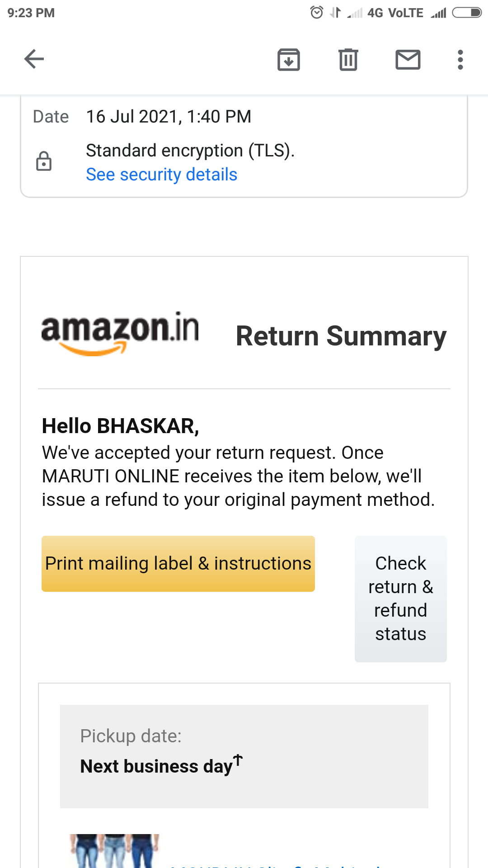Tap the dagger footnote after business day
Image resolution: width=488 pixels, height=868 pixels.
click(x=238, y=760)
